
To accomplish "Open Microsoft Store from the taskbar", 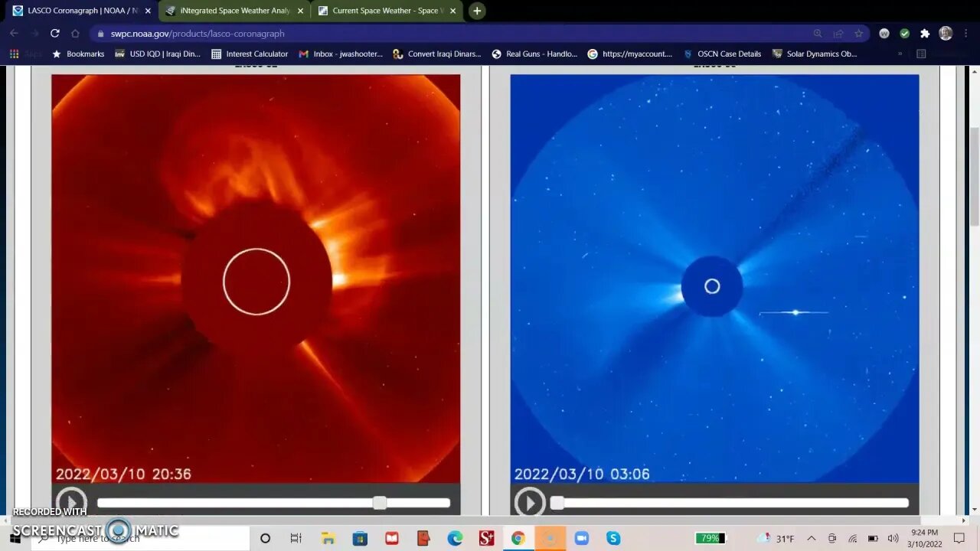I will tap(360, 539).
